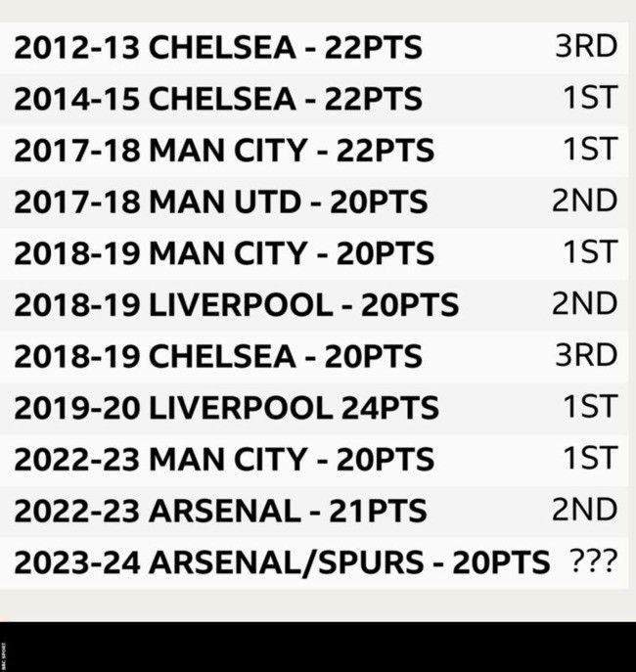636x672 pixels.
Task: Click 1ST finish beside 2014-15 Chelsea
Action: click(590, 98)
